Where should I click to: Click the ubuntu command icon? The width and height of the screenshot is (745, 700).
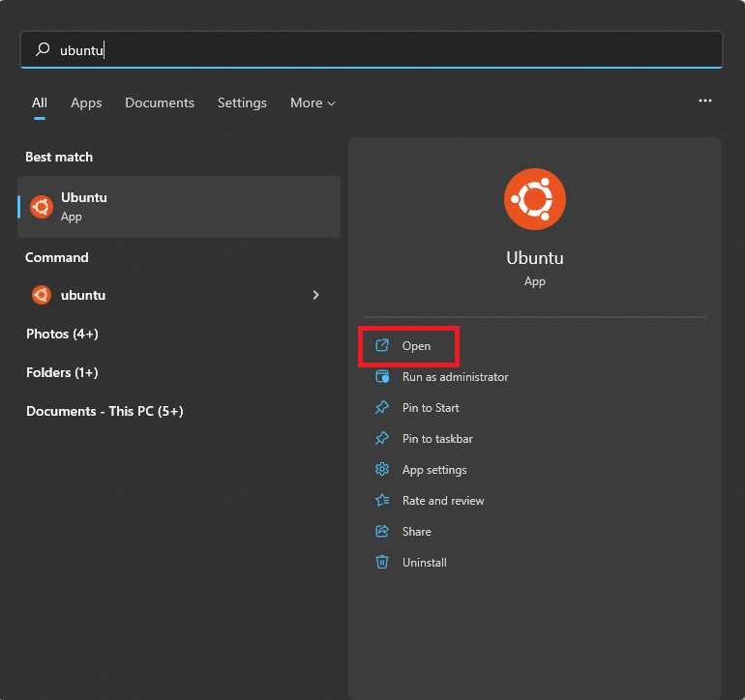point(42,295)
